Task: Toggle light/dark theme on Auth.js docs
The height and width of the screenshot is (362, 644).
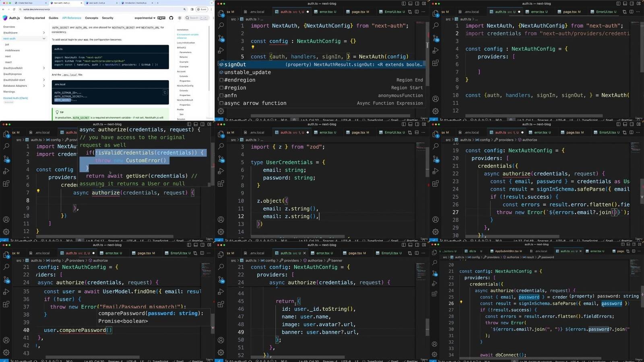Action: pyautogui.click(x=180, y=18)
